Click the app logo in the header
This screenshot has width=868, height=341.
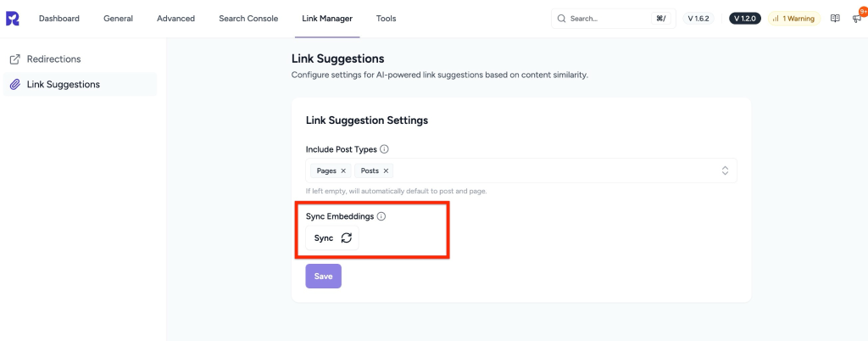point(14,18)
